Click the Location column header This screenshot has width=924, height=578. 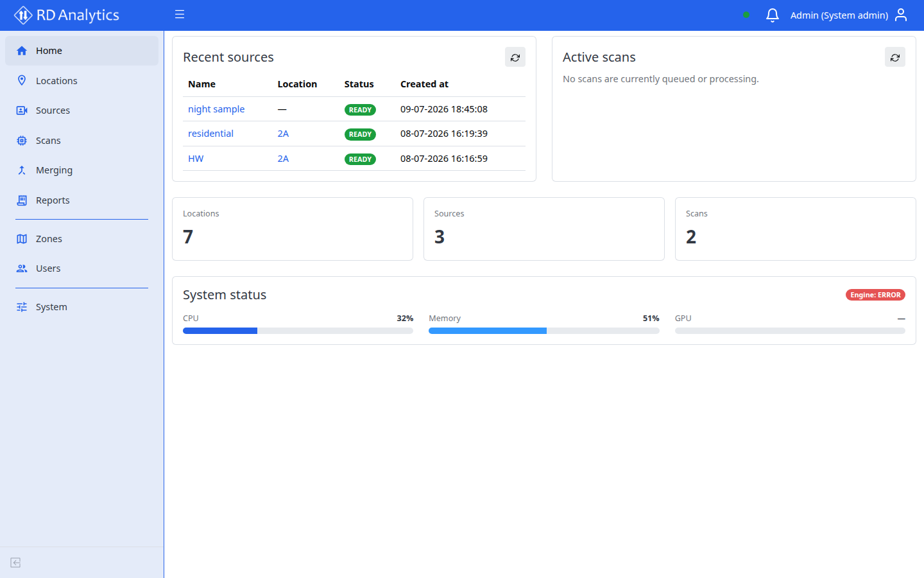pos(297,84)
